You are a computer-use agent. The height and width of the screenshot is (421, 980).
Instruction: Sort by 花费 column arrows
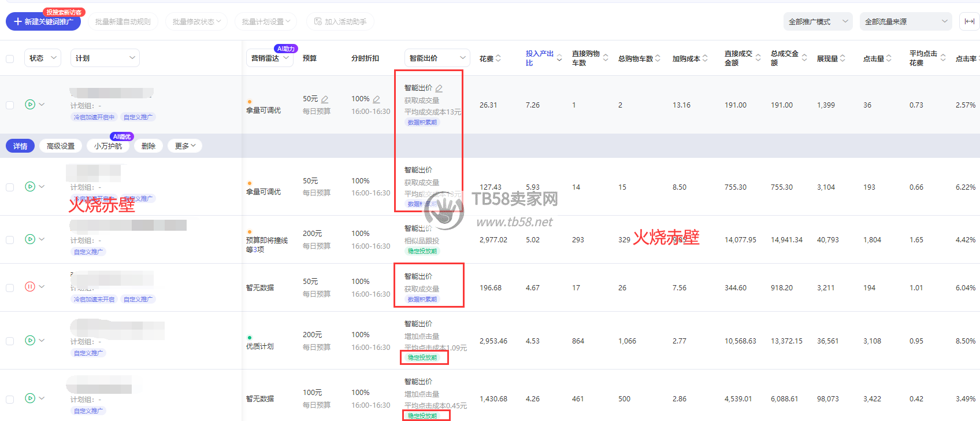pos(498,58)
